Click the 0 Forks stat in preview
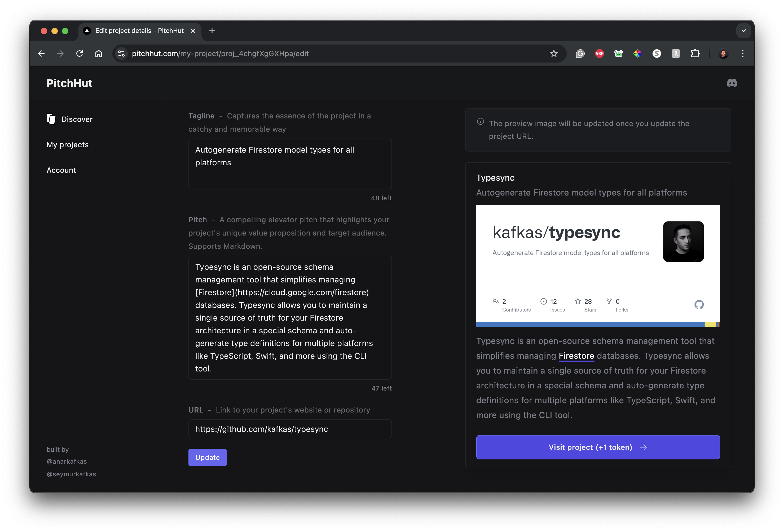 pos(617,305)
